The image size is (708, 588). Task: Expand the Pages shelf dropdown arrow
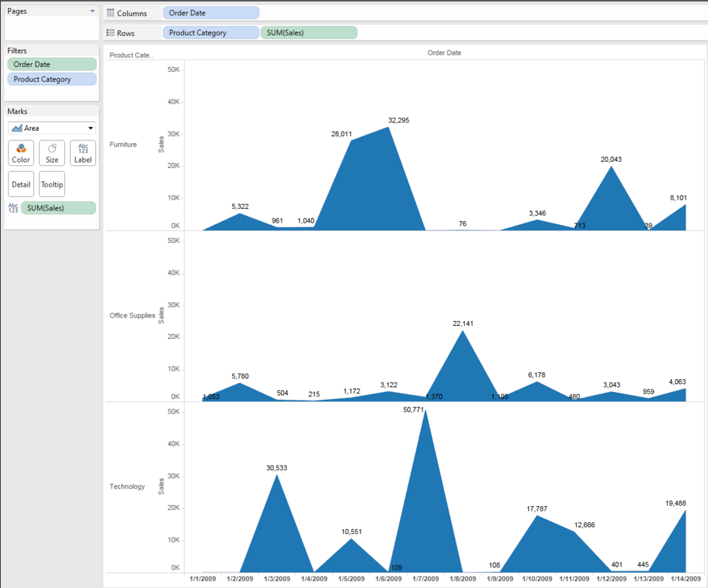pos(93,11)
